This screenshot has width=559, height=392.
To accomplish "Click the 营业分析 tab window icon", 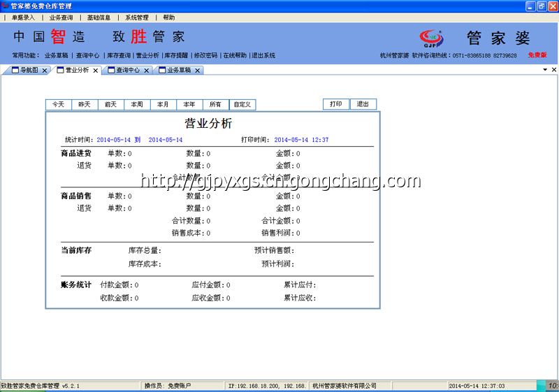I will [x=61, y=70].
